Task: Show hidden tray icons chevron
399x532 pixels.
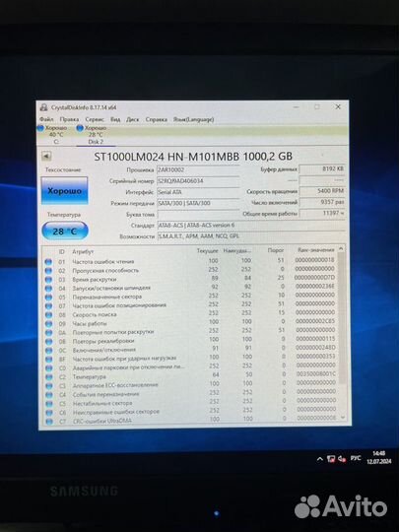Action: [x=319, y=459]
